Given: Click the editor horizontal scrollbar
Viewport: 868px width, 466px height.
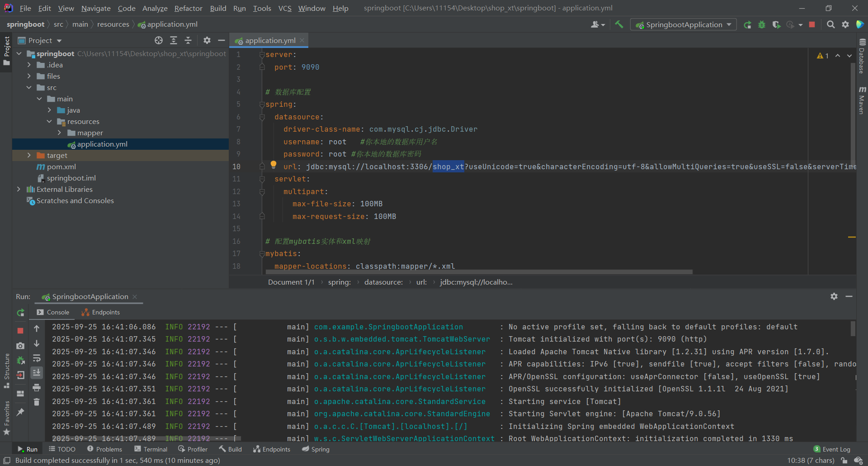Looking at the screenshot, I should 479,272.
